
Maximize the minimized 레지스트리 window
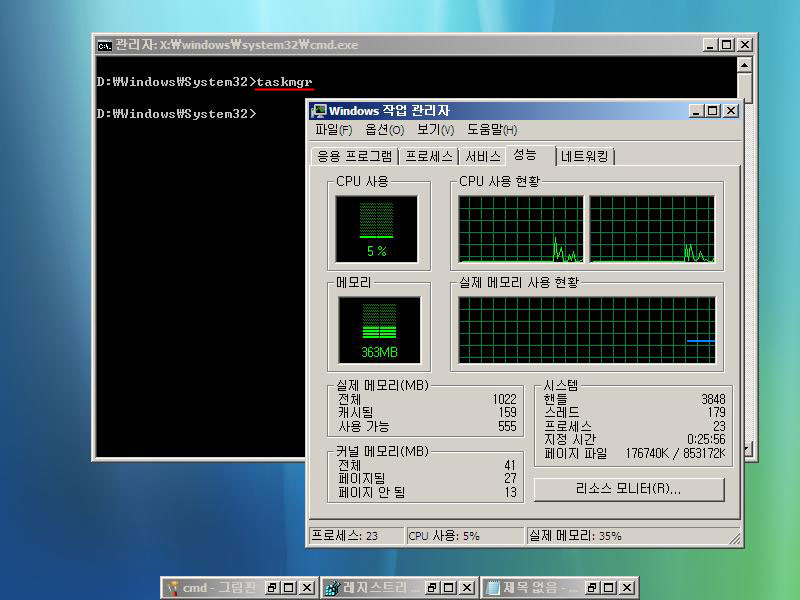449,588
